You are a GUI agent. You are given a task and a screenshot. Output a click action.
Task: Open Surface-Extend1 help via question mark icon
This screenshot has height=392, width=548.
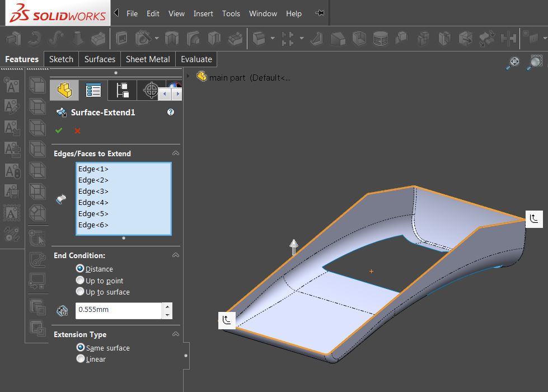click(x=171, y=112)
